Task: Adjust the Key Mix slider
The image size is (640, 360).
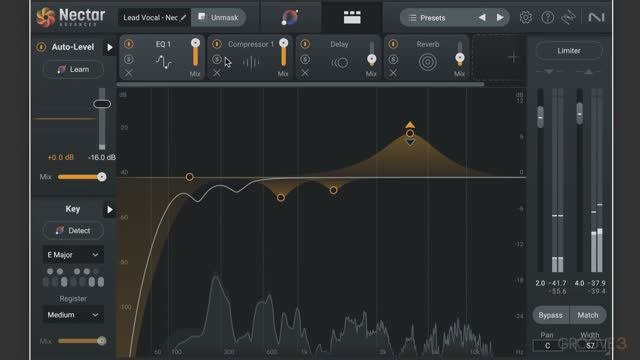Action: [82, 341]
